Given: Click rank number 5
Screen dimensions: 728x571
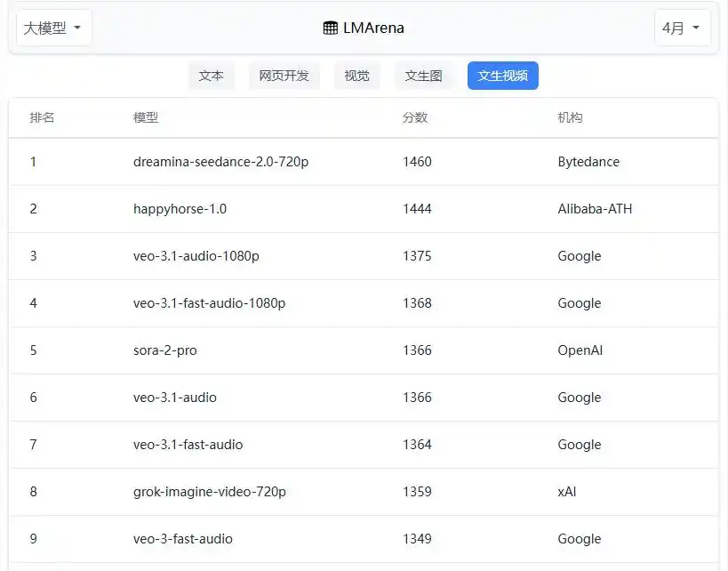Looking at the screenshot, I should (x=34, y=350).
